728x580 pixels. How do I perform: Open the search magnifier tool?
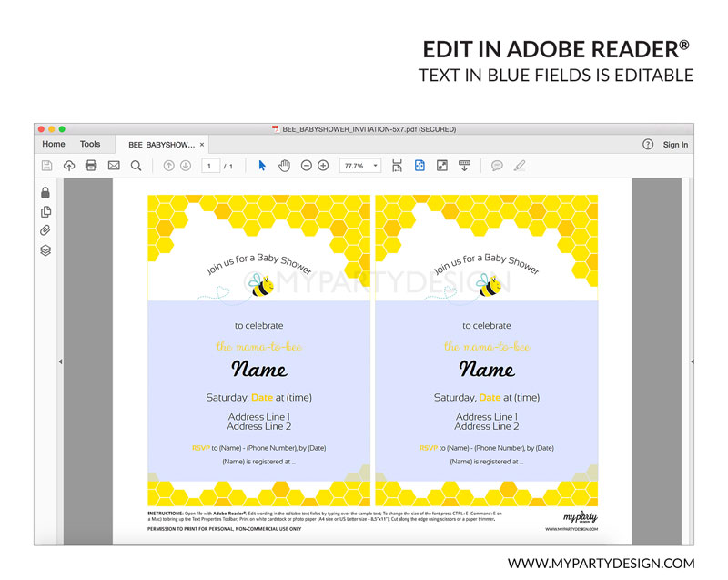[136, 166]
